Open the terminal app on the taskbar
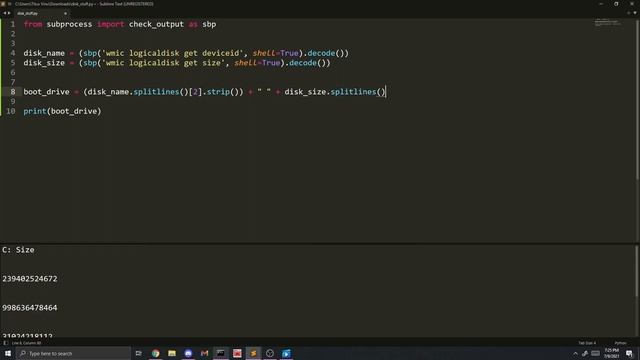Viewport: 640px width, 360px height. click(221, 353)
